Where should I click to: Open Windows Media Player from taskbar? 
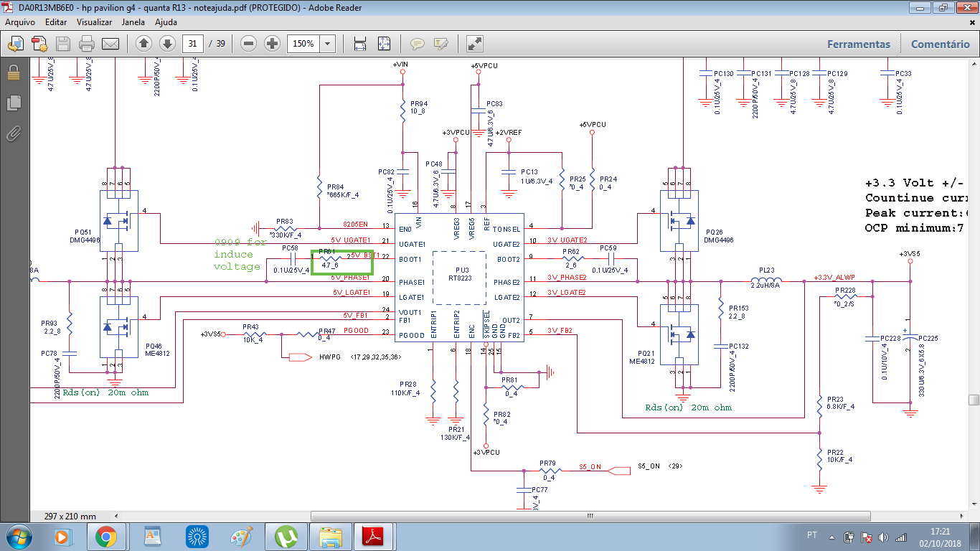click(62, 537)
